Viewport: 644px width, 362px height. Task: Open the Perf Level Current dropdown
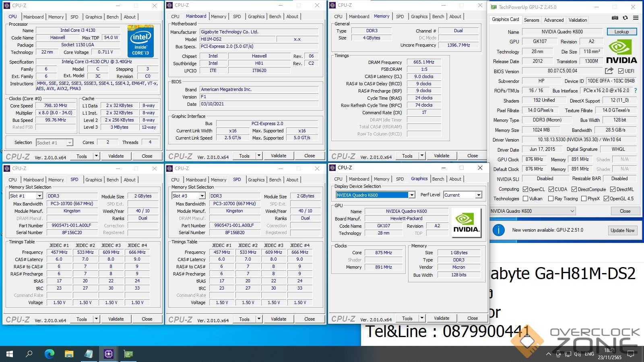[x=479, y=195]
